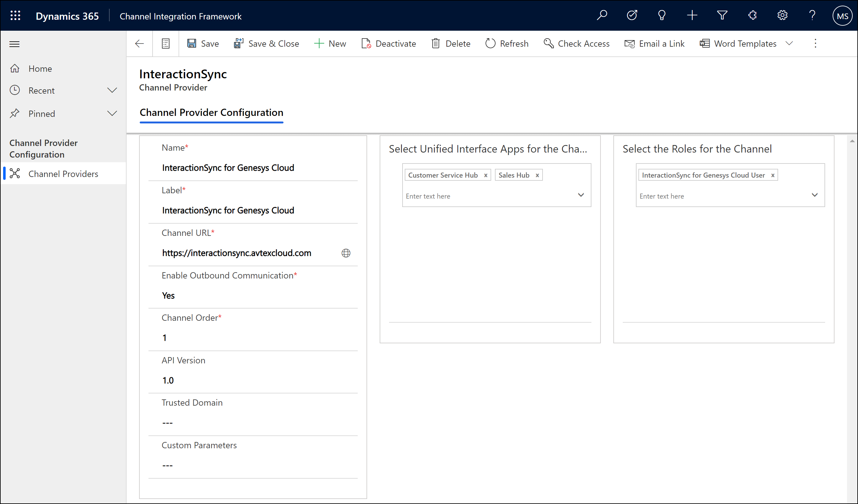Click the Home icon in sidebar
Screen dimensions: 858x504
(x=15, y=69)
